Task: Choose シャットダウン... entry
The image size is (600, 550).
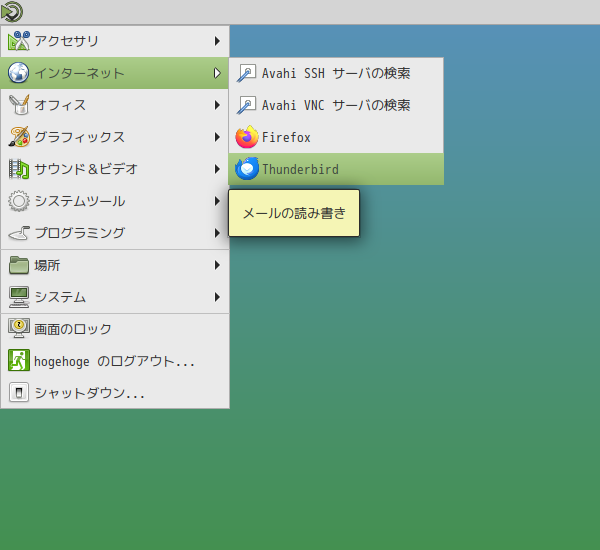Action: tap(115, 393)
